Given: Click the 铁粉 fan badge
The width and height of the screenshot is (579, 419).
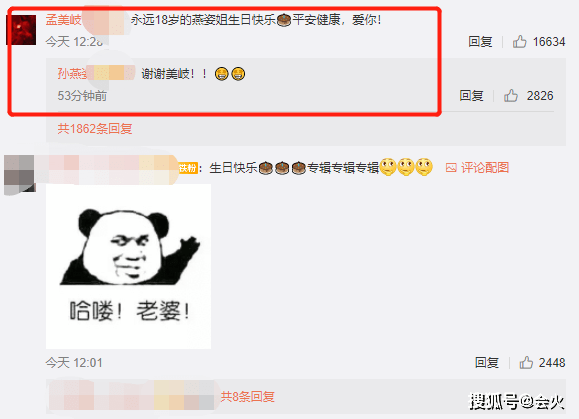Looking at the screenshot, I should 188,168.
